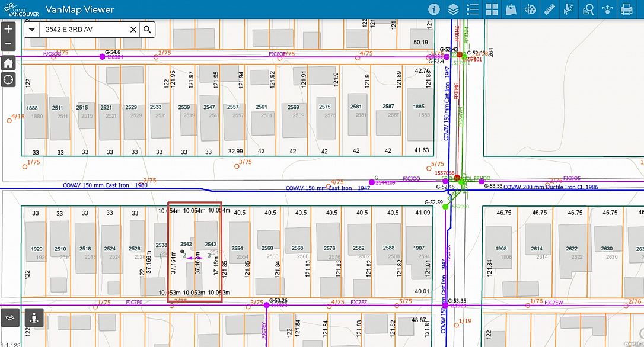
Task: Zoom in with the plus button
Action: click(x=8, y=29)
